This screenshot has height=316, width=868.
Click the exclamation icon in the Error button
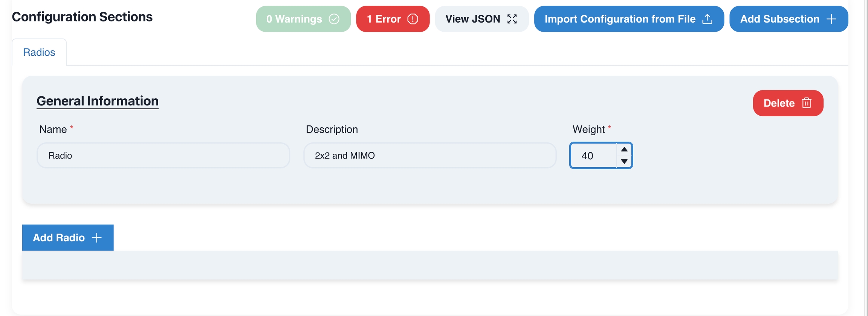click(413, 19)
